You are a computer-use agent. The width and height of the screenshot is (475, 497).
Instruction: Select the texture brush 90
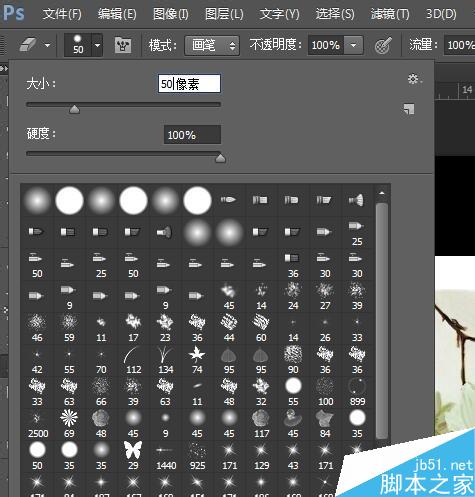[293, 359]
